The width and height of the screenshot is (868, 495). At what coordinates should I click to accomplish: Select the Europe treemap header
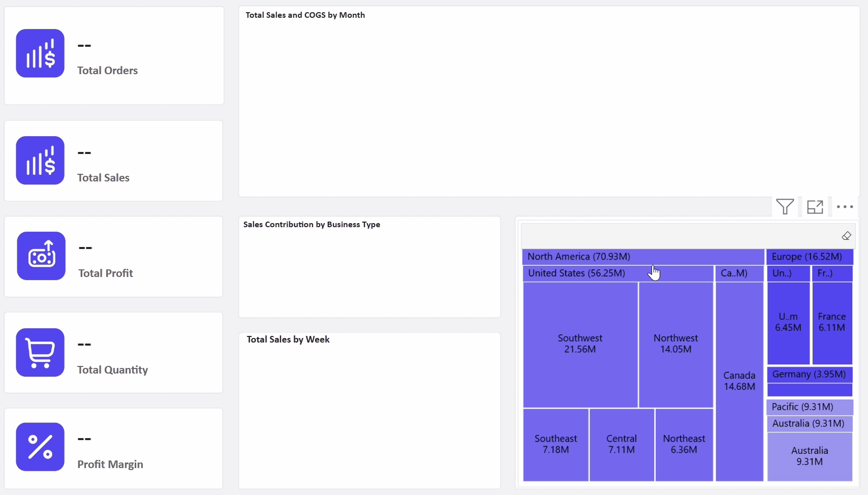point(807,257)
